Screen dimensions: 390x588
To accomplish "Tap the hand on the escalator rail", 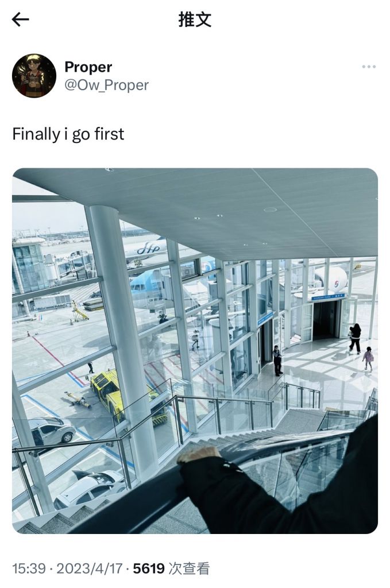I will (198, 455).
